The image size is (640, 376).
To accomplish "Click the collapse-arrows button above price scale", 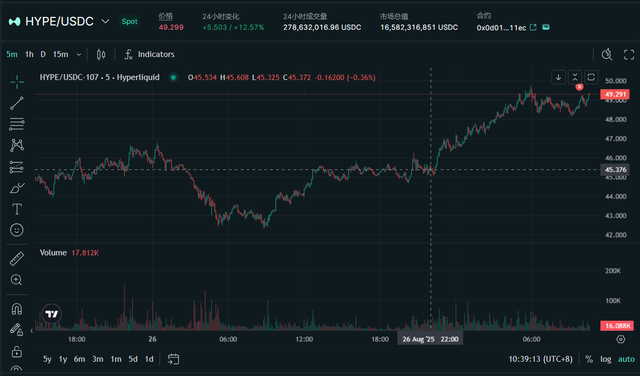I will 575,77.
